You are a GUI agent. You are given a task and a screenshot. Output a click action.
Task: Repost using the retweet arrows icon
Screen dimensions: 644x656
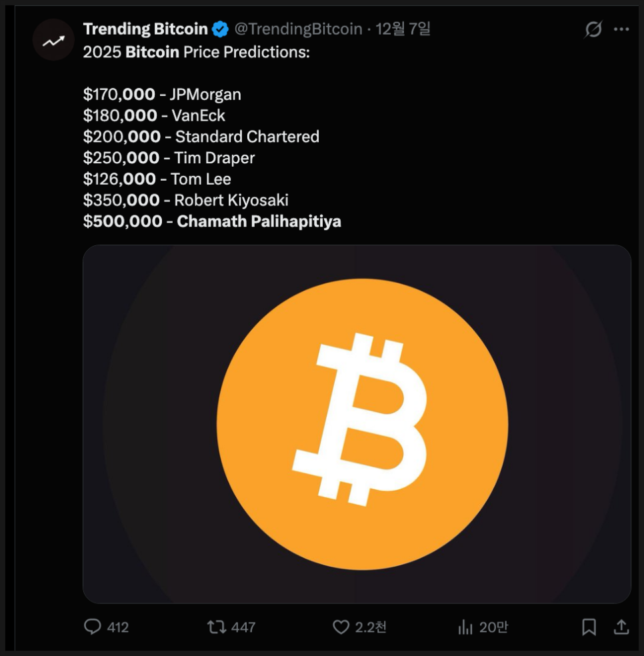216,627
